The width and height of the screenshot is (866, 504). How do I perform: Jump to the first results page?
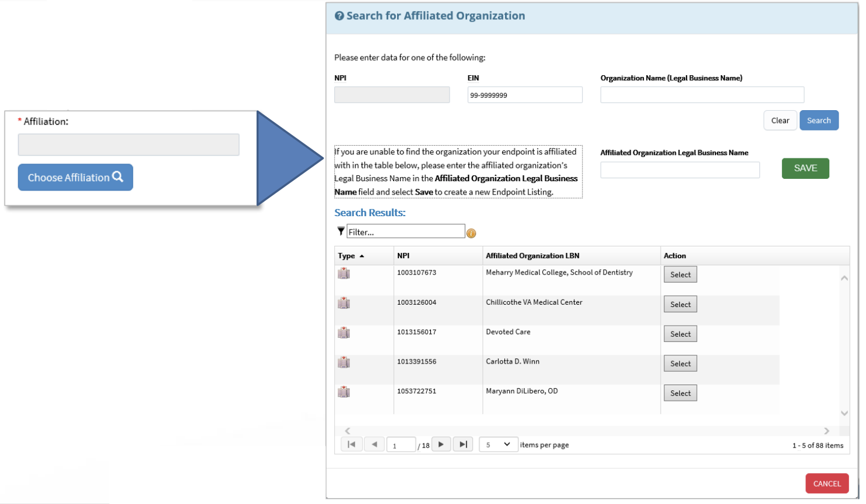tap(352, 443)
